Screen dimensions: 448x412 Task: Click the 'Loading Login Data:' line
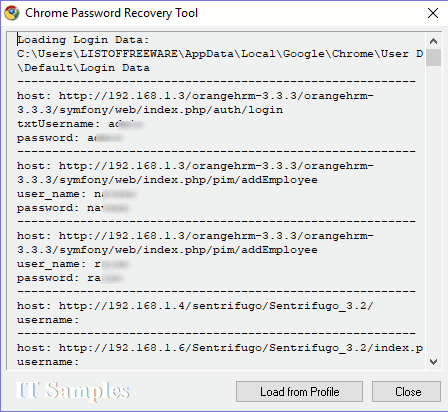83,40
